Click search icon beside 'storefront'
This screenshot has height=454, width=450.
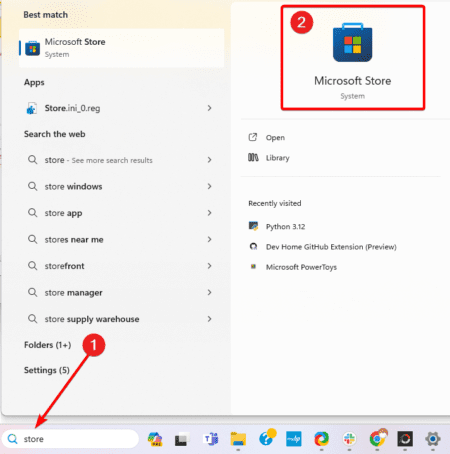[32, 266]
